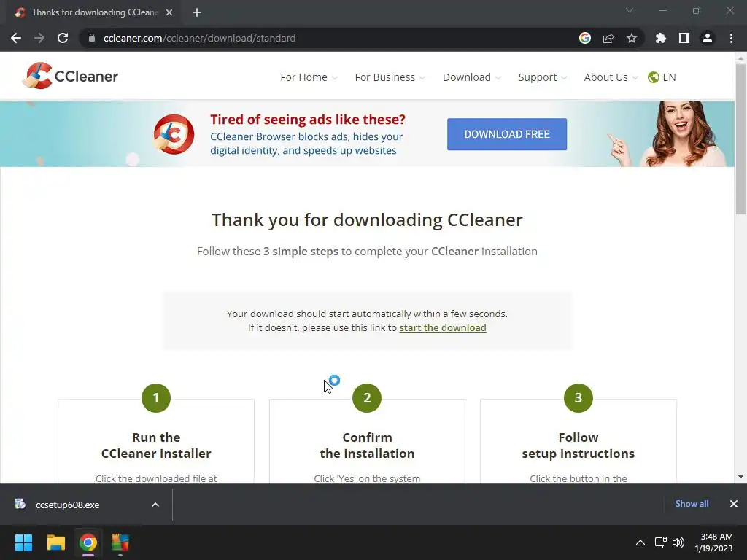Viewport: 747px width, 560px height.
Task: Select the EN language option
Action: (x=669, y=77)
